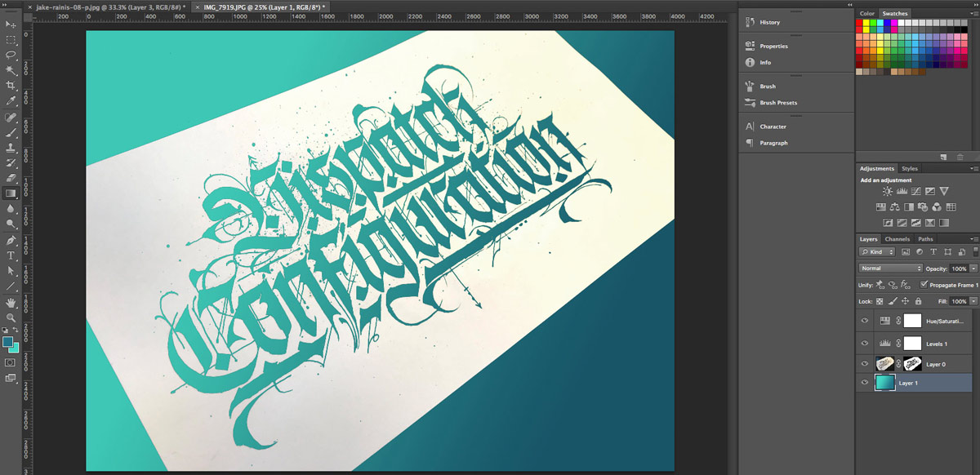Select the Magic Wand tool
The width and height of the screenshot is (980, 475).
coord(11,70)
